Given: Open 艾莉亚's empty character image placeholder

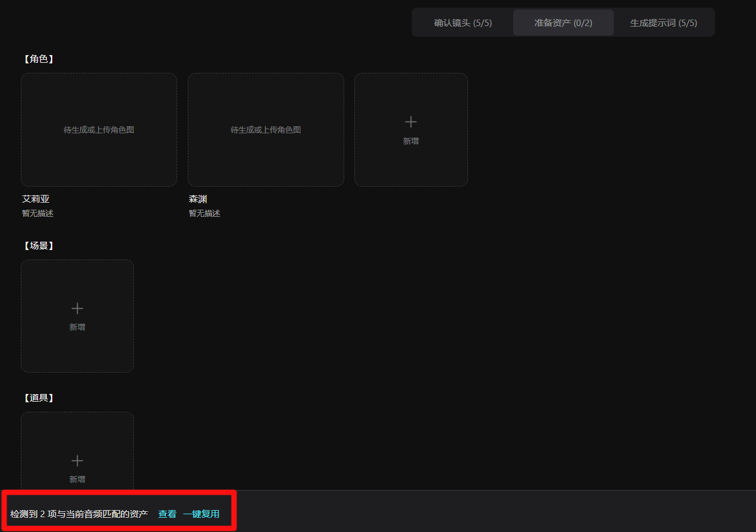Looking at the screenshot, I should [x=99, y=130].
